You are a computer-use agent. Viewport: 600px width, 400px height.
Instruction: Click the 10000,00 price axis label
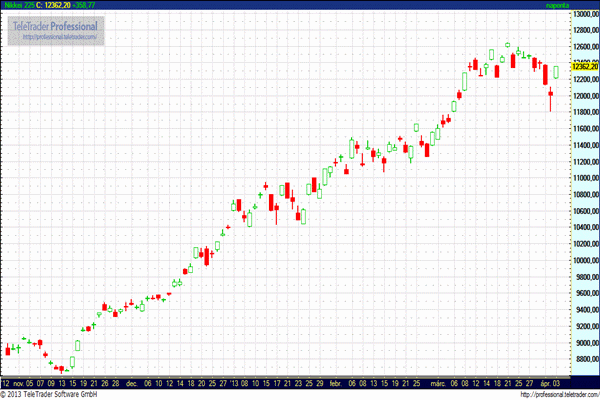pyautogui.click(x=584, y=261)
